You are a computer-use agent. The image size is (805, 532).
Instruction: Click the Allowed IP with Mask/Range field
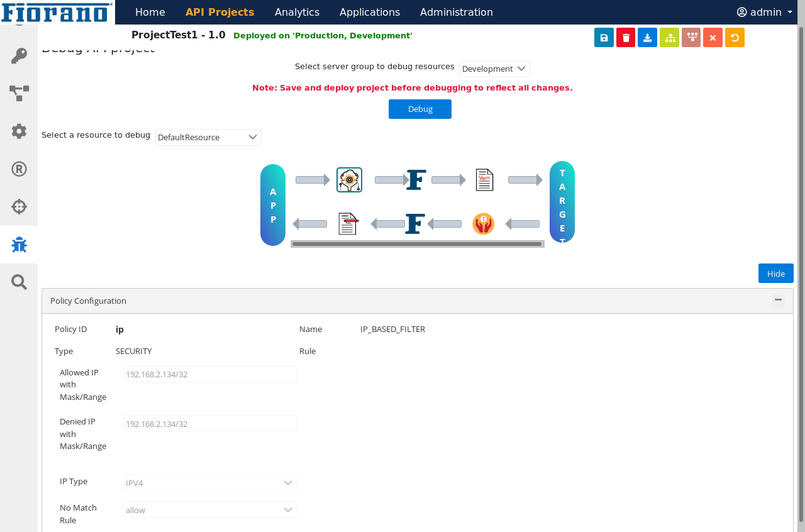pos(210,375)
